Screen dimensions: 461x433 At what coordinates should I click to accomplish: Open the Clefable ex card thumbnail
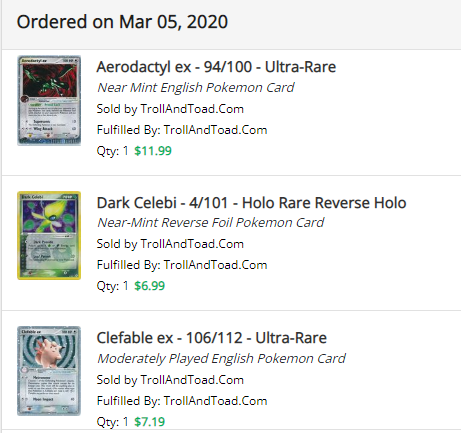coord(49,371)
